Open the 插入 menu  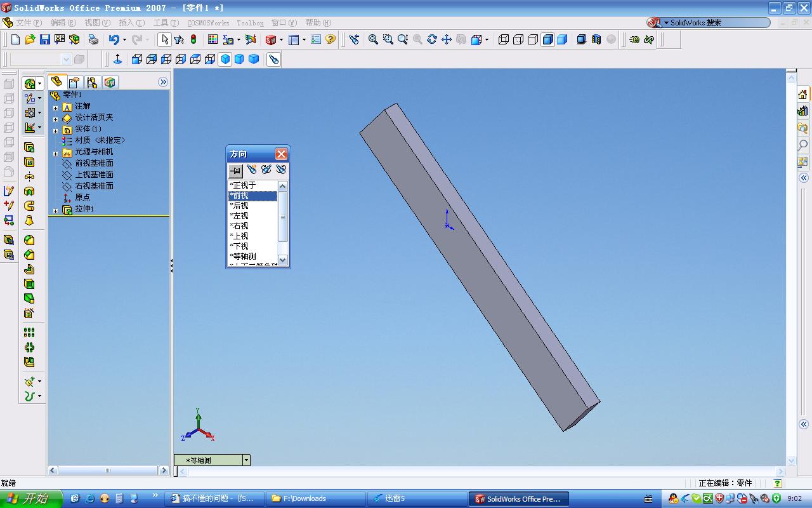(131, 23)
